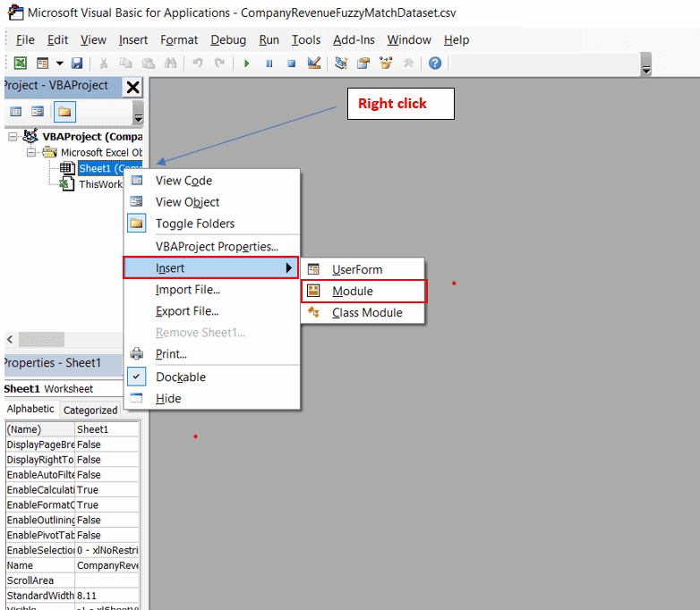Screen dimensions: 700x610
Task: Open the Debug menu
Action: pos(228,40)
